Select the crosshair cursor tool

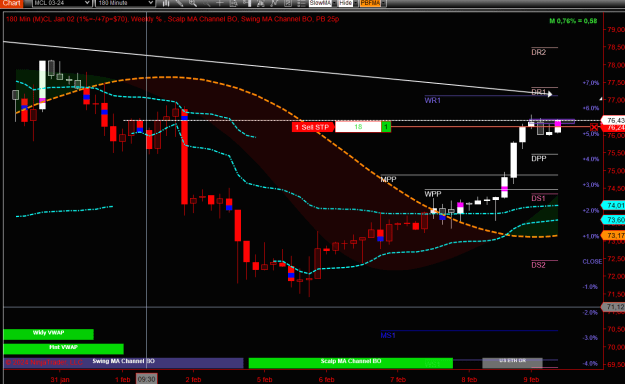[x=220, y=3]
